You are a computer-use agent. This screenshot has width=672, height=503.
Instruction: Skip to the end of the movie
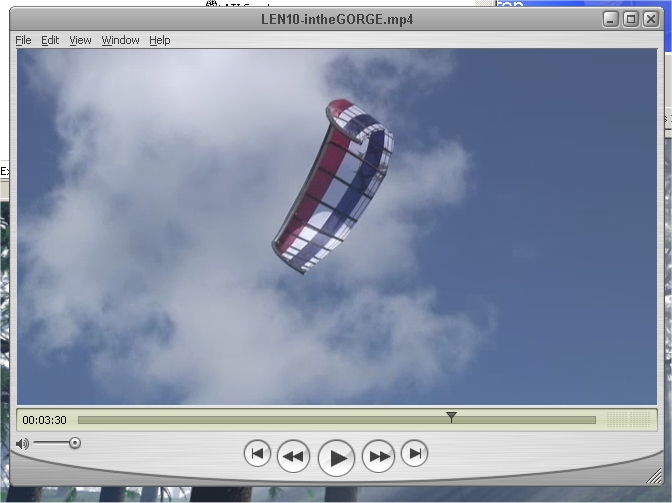414,454
